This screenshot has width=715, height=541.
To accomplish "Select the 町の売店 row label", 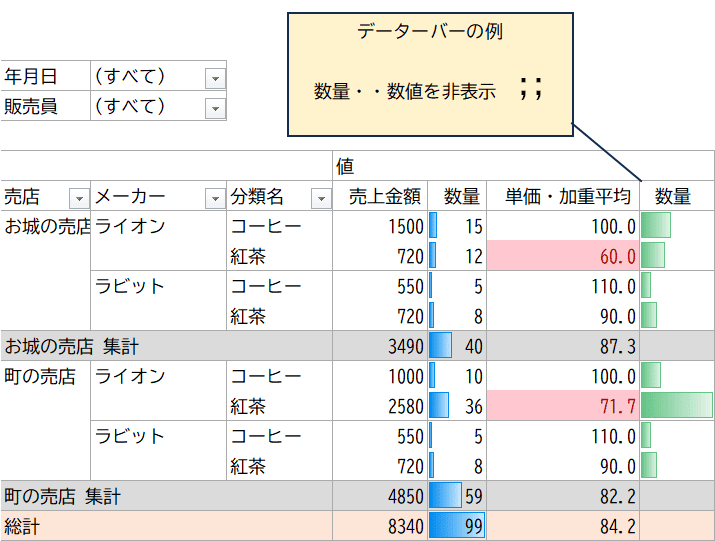I will point(40,376).
